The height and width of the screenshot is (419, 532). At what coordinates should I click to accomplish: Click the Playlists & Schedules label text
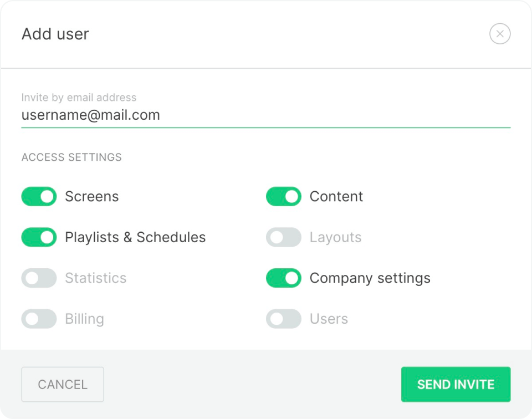click(135, 238)
